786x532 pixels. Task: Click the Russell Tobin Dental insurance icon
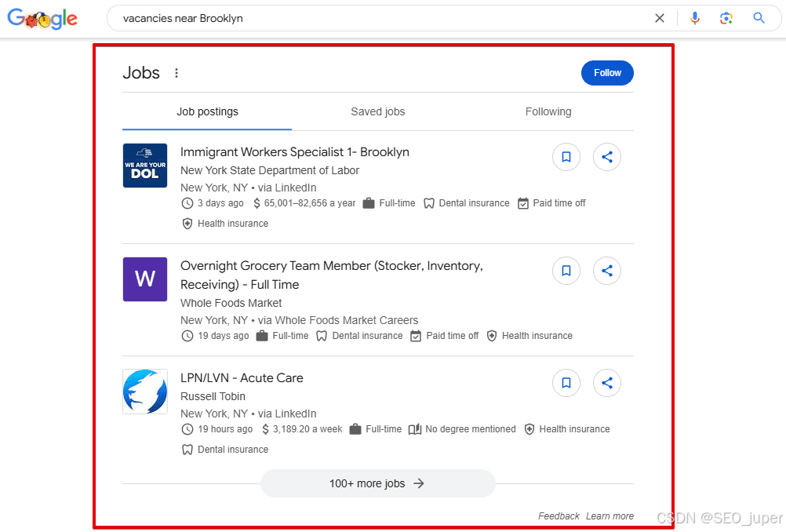point(187,450)
